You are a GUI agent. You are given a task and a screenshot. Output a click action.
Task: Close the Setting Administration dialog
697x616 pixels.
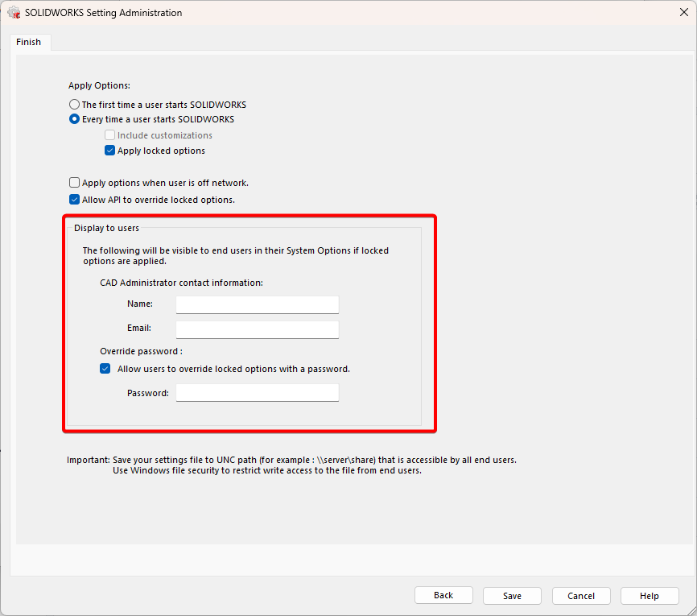[x=684, y=12]
